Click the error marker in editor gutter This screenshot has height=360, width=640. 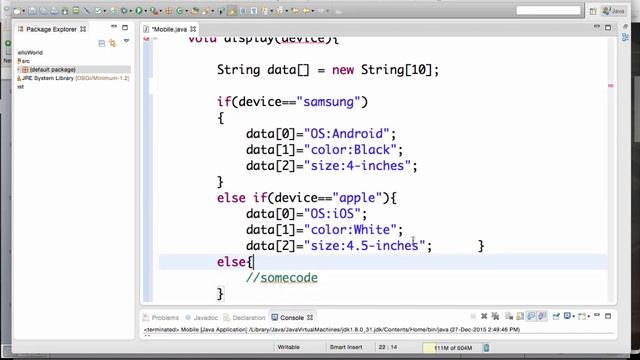click(147, 39)
